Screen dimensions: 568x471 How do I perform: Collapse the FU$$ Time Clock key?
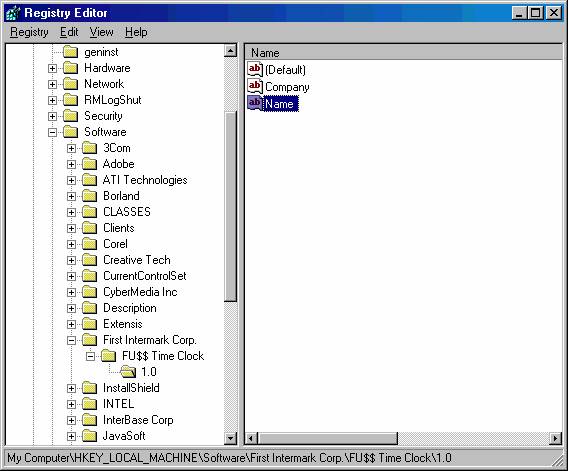point(90,357)
